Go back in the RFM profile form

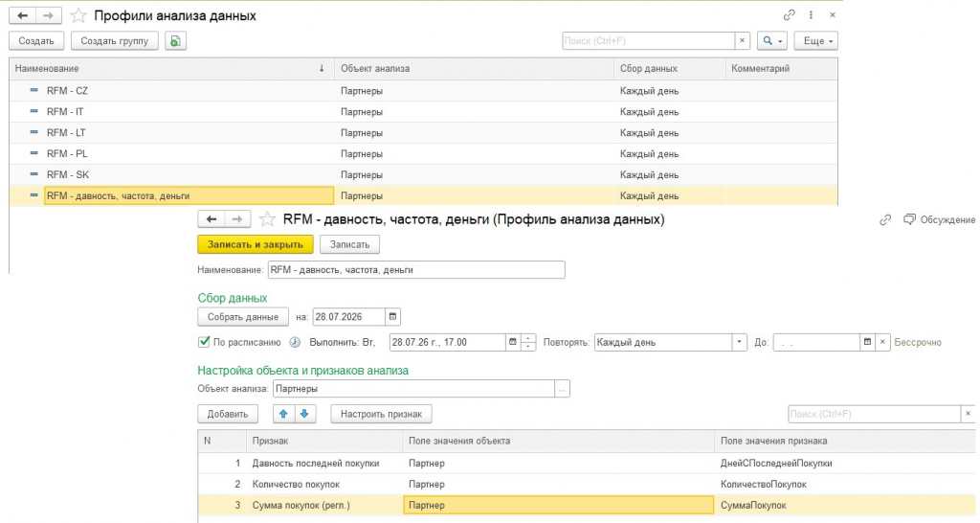click(212, 219)
